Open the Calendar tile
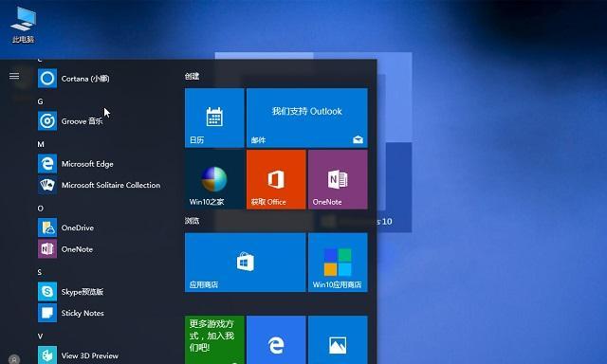The width and height of the screenshot is (607, 364). click(214, 118)
